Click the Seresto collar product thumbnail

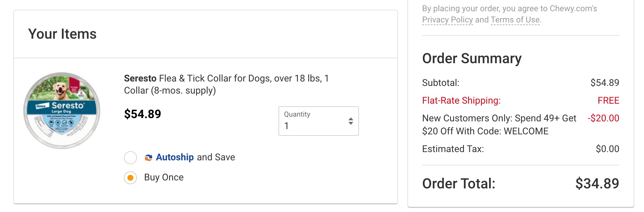62,110
